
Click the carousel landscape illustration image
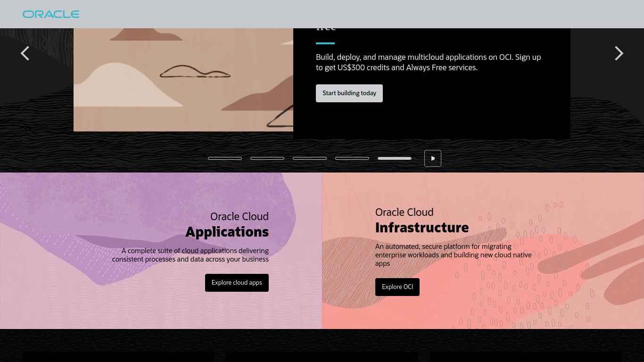click(183, 79)
